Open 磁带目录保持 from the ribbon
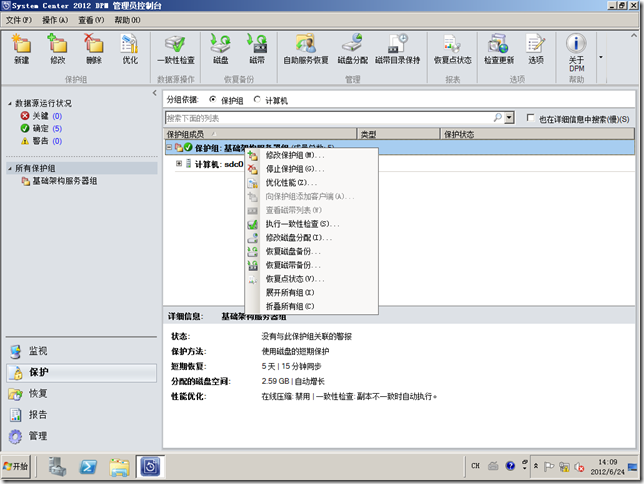The image size is (644, 484). click(398, 49)
